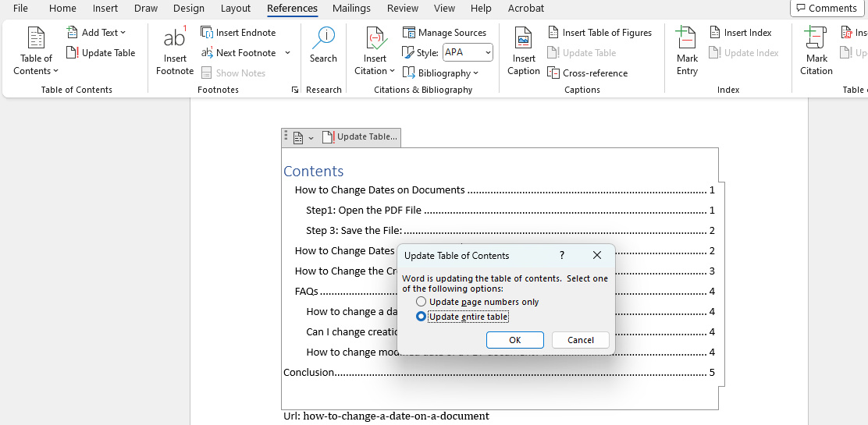The height and width of the screenshot is (425, 868).
Task: Switch to the Insert tab
Action: [105, 9]
